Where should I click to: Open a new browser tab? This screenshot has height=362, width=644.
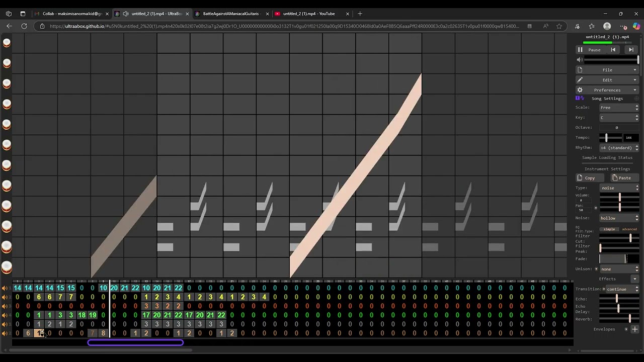tap(360, 14)
